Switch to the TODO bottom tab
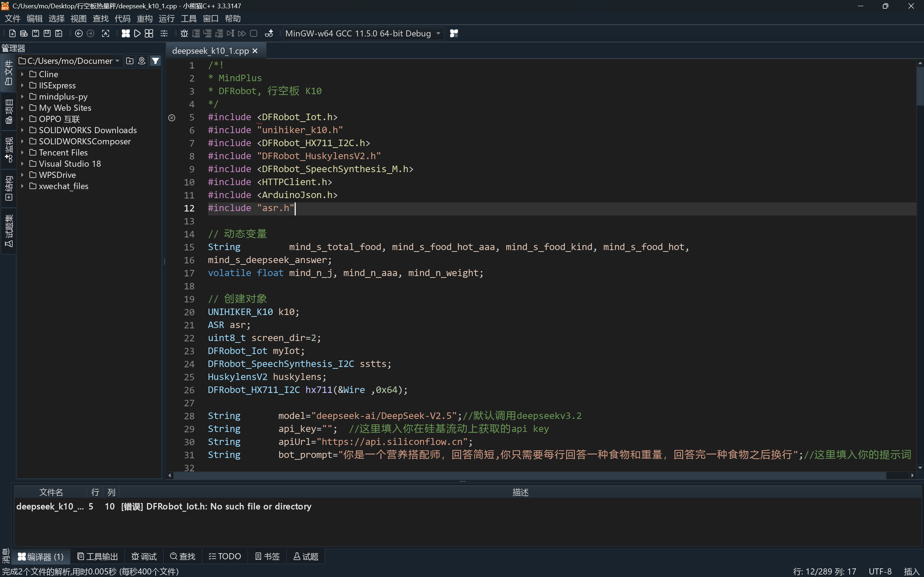 (x=225, y=556)
